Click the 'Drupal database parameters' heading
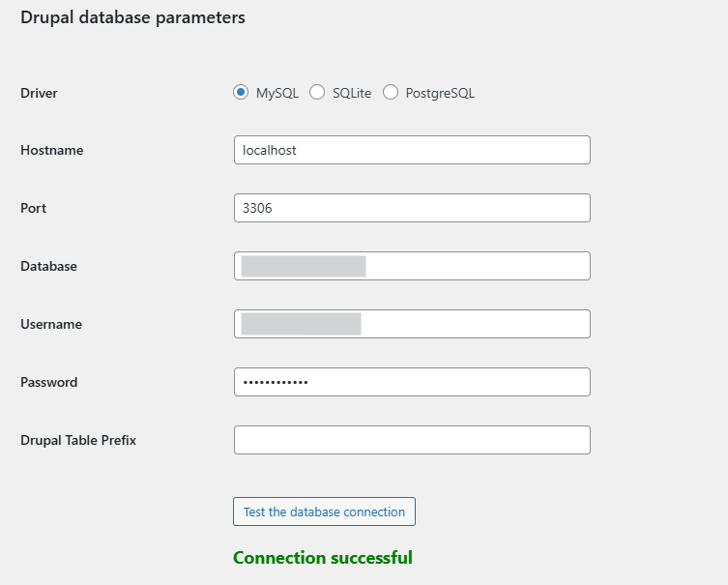728x585 pixels. (132, 17)
